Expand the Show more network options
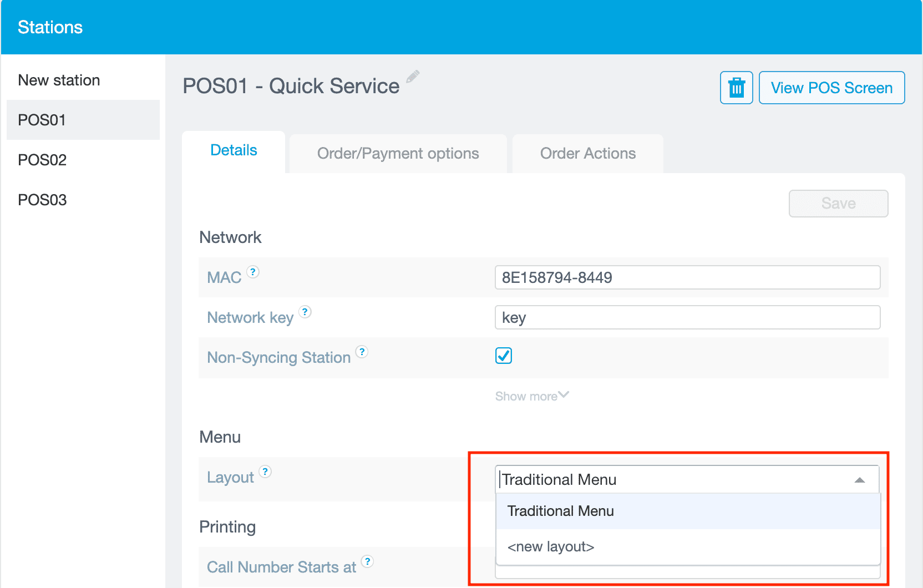923x588 pixels. [531, 396]
